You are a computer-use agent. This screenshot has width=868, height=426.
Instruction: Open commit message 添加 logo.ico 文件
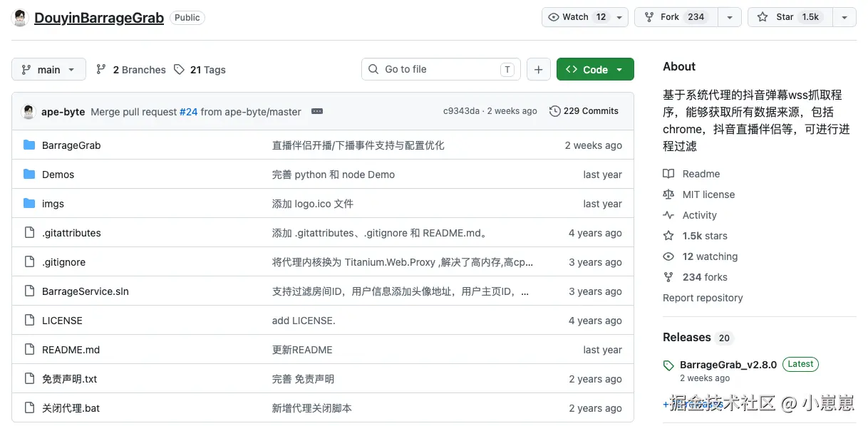[313, 203]
